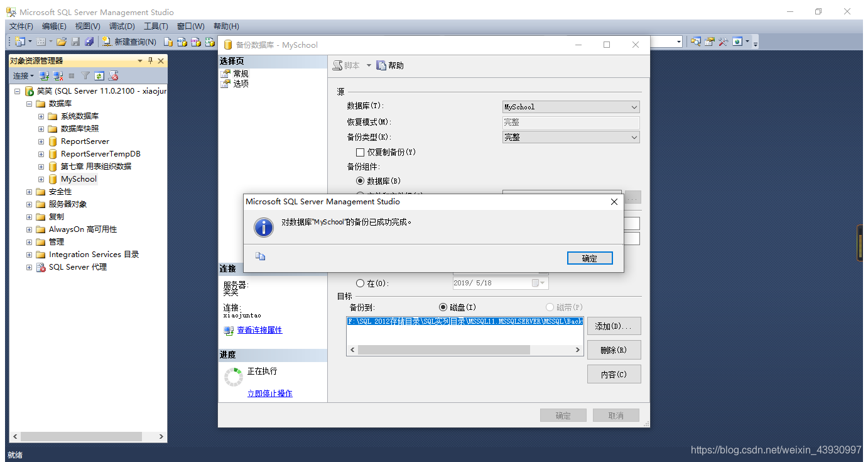
Task: Click the Refresh icon in Object Explorer
Action: [99, 75]
